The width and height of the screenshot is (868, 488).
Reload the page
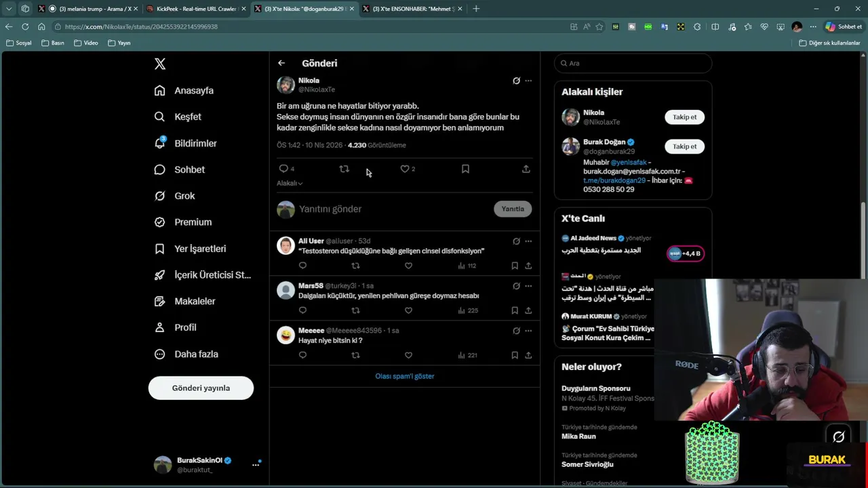pos(25,26)
